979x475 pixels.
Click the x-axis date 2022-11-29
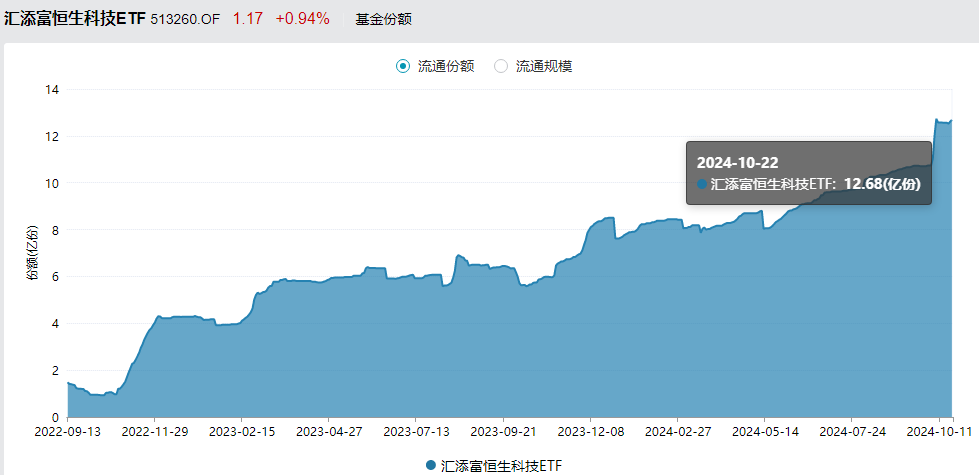[154, 431]
